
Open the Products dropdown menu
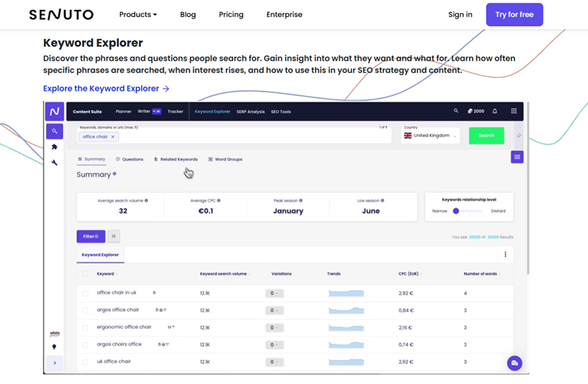[138, 15]
